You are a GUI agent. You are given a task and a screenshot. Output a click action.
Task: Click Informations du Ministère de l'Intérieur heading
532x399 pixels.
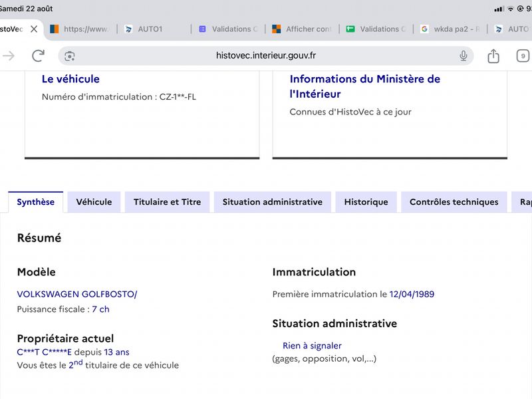pos(364,86)
